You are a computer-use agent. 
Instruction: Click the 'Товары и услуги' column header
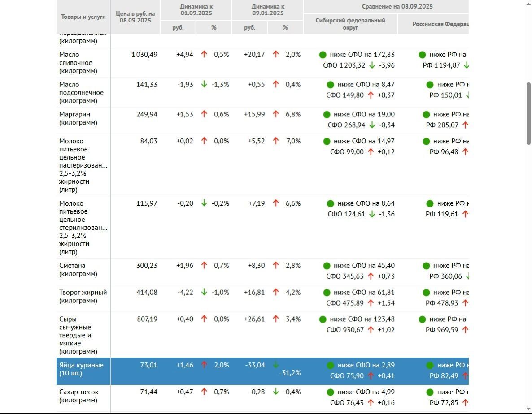(x=83, y=17)
